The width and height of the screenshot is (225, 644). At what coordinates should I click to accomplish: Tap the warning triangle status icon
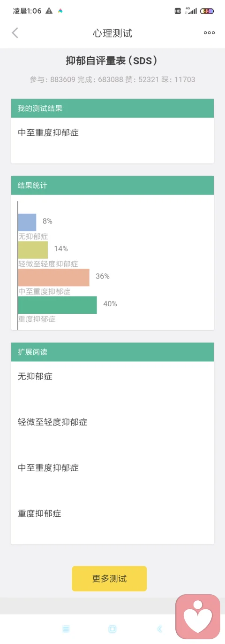point(49,11)
